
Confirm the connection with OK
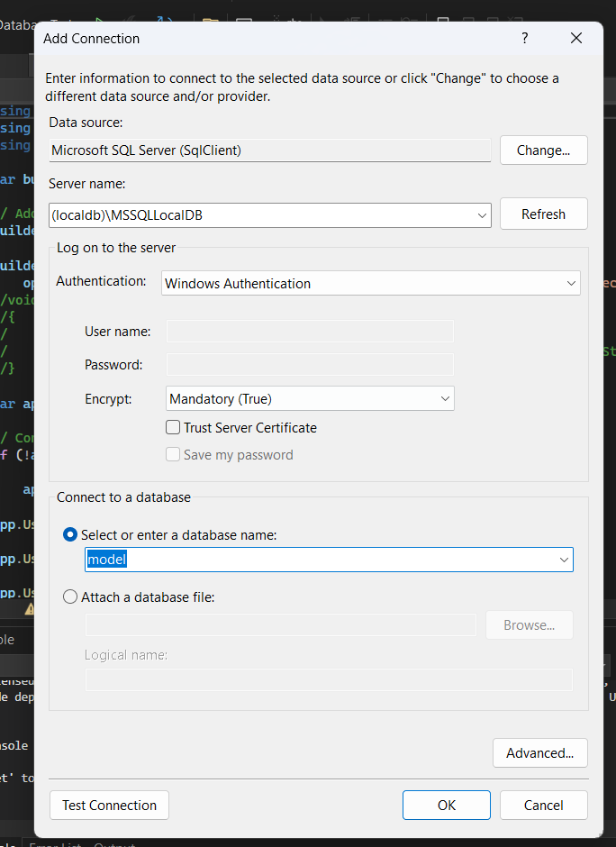pyautogui.click(x=446, y=806)
